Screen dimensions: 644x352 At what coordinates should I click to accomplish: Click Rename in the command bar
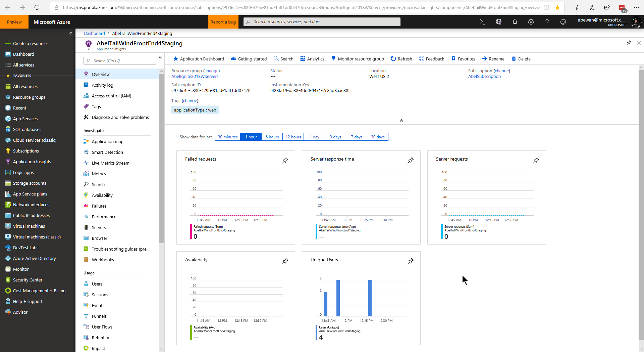(493, 59)
